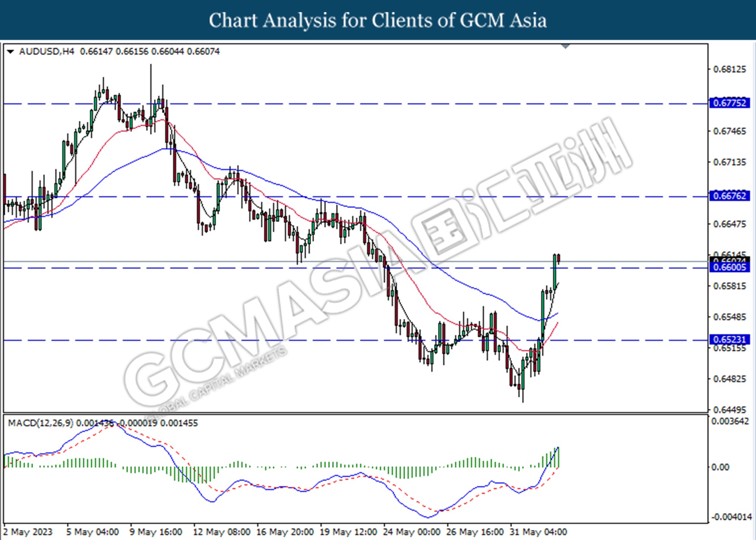Click the -0.004014 MACD scale value

732,517
